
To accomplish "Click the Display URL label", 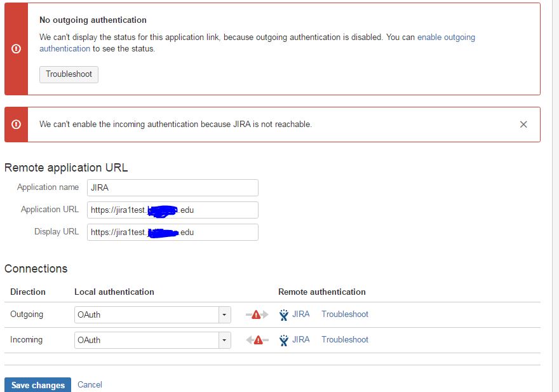I will 57,231.
